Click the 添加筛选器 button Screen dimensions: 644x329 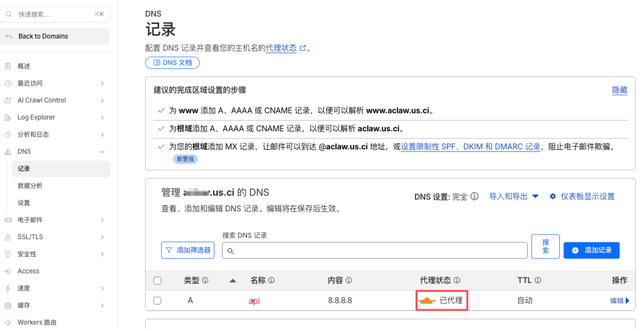(x=188, y=250)
